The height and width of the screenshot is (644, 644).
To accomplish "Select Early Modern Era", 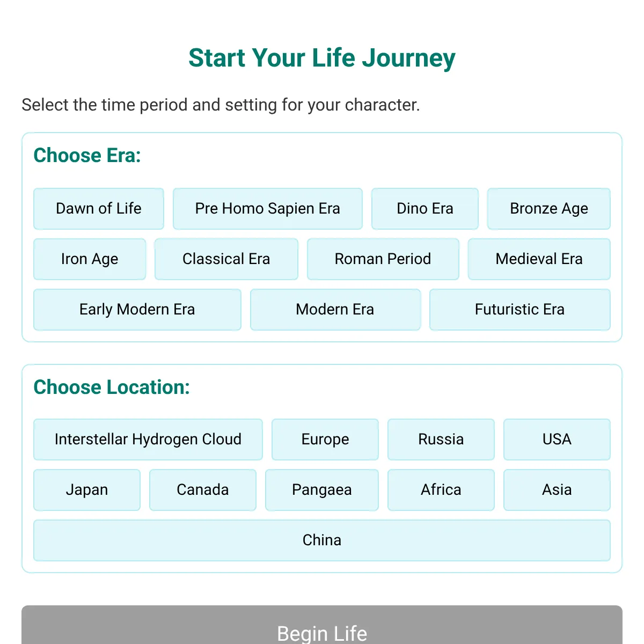I will (x=137, y=310).
